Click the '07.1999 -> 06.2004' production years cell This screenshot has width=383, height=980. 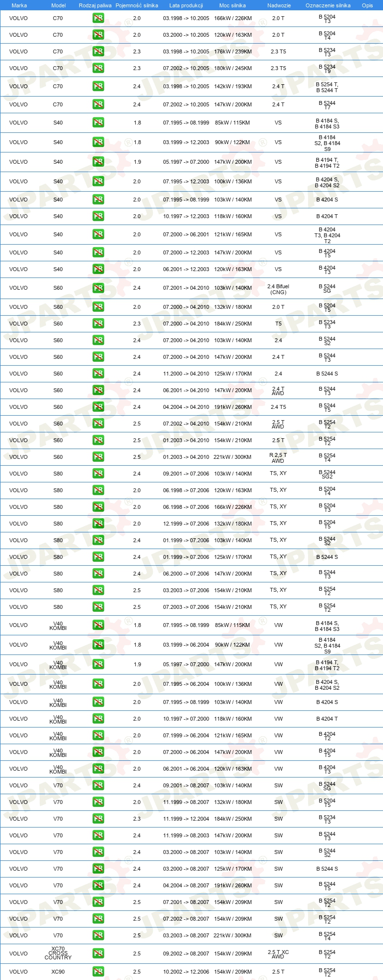click(x=186, y=735)
